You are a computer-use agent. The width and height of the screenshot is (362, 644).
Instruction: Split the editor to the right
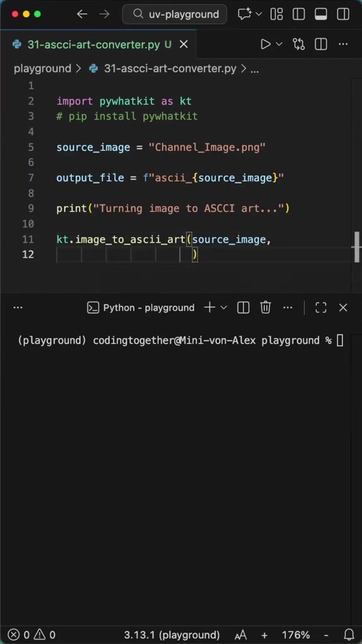(321, 44)
